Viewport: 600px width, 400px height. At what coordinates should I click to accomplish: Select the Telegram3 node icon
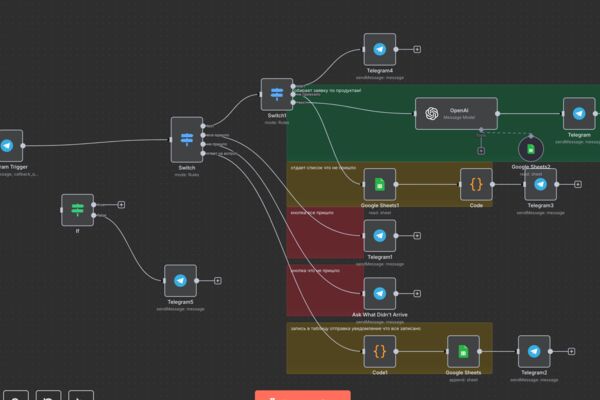(x=540, y=184)
